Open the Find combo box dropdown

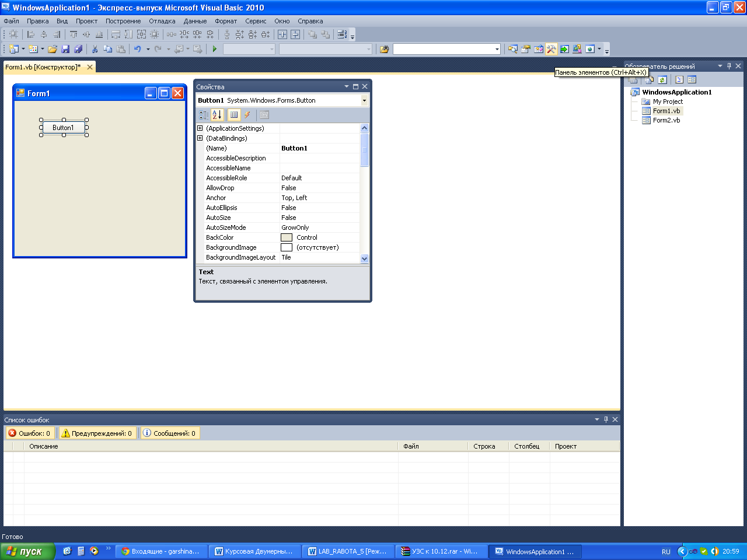tap(497, 49)
